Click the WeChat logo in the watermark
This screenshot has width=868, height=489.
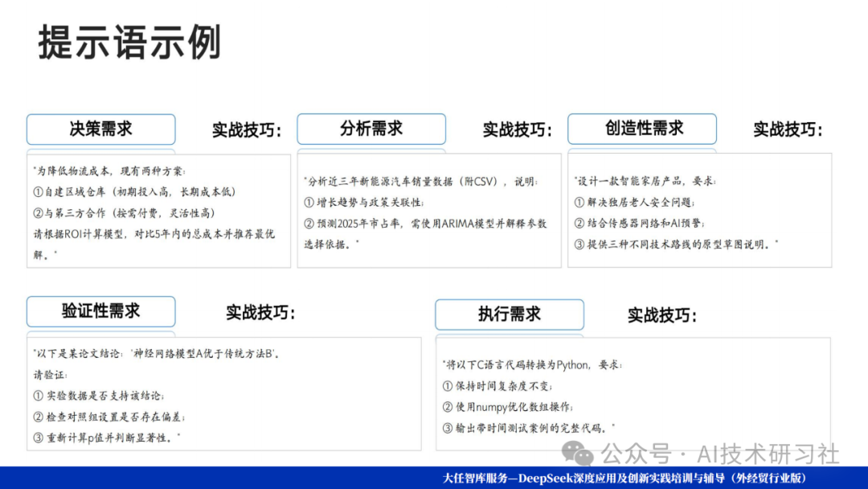coord(579,453)
